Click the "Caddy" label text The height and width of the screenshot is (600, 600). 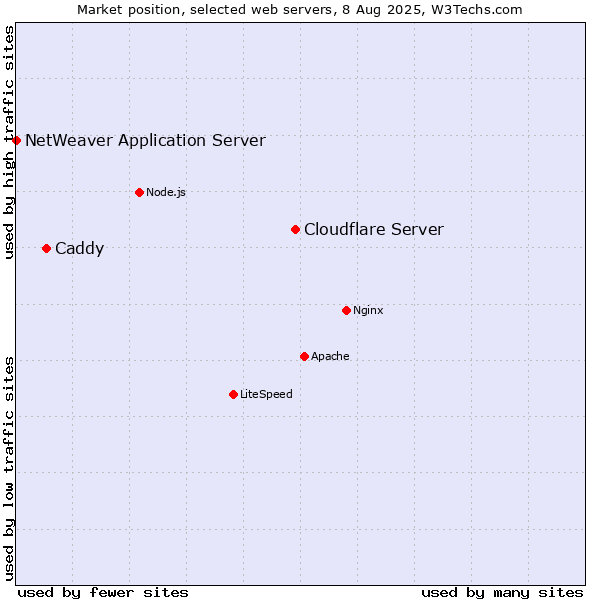80,249
